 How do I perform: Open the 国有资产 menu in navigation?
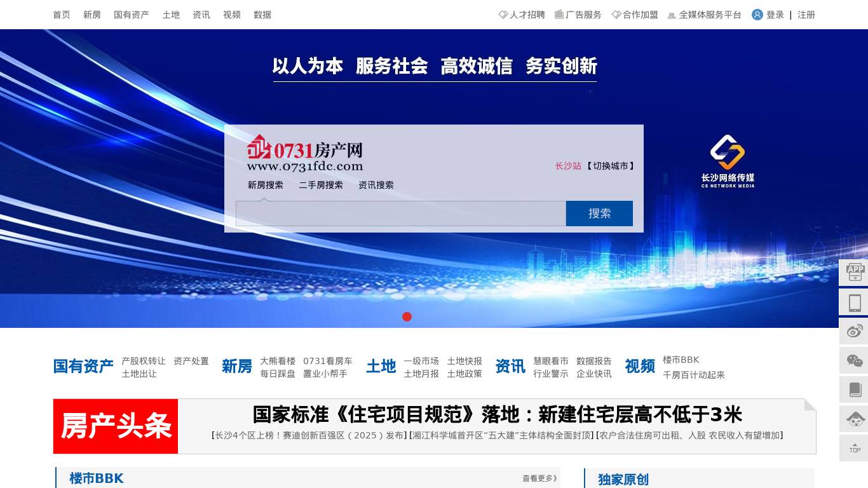(131, 15)
